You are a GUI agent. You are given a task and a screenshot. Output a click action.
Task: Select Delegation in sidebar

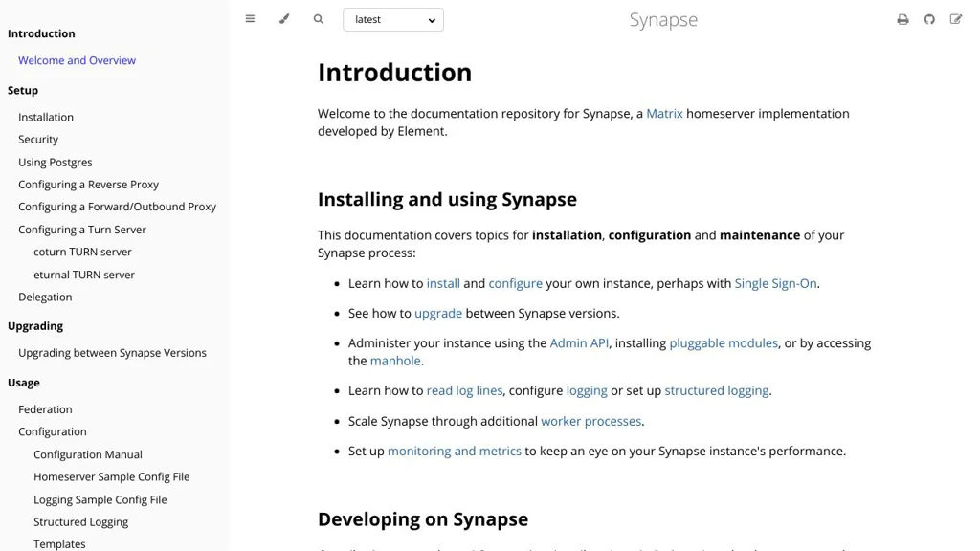point(45,298)
